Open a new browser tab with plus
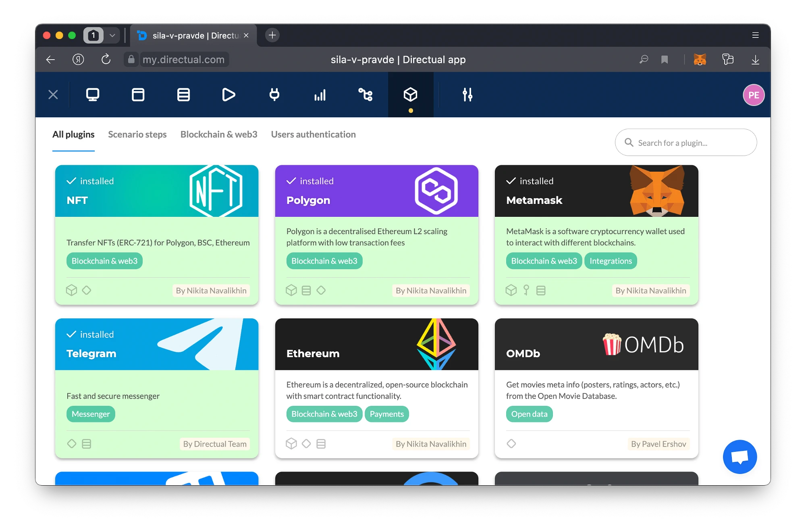806x532 pixels. [x=272, y=35]
